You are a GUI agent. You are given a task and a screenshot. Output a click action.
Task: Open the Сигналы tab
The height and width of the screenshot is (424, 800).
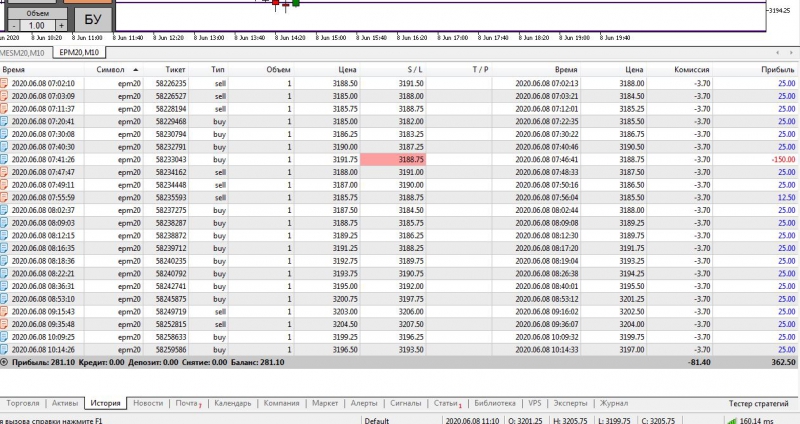406,403
